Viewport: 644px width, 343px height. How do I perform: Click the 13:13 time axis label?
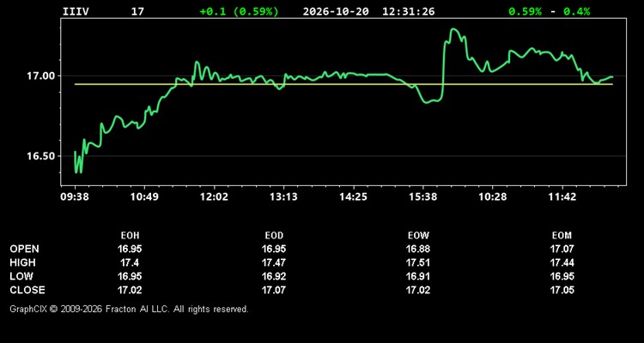(x=284, y=197)
